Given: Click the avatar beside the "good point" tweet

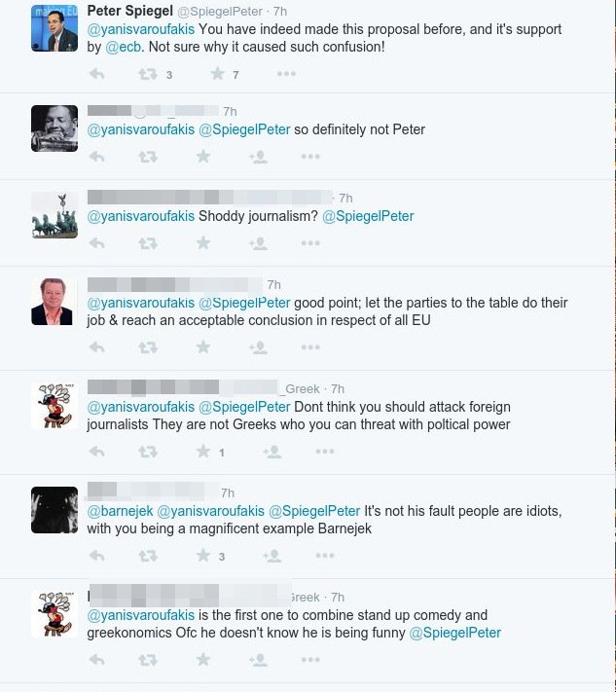Looking at the screenshot, I should coord(54,302).
